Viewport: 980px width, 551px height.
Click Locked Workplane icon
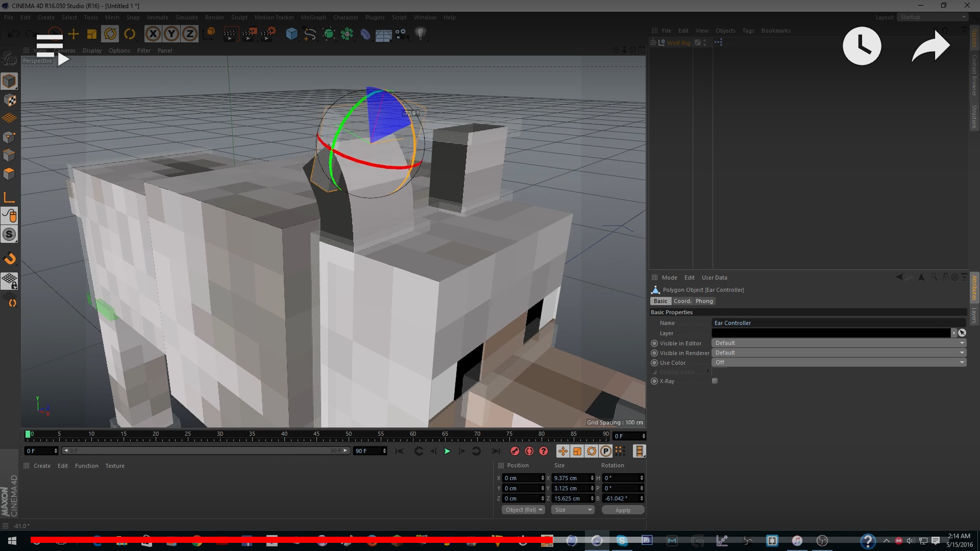click(x=9, y=281)
